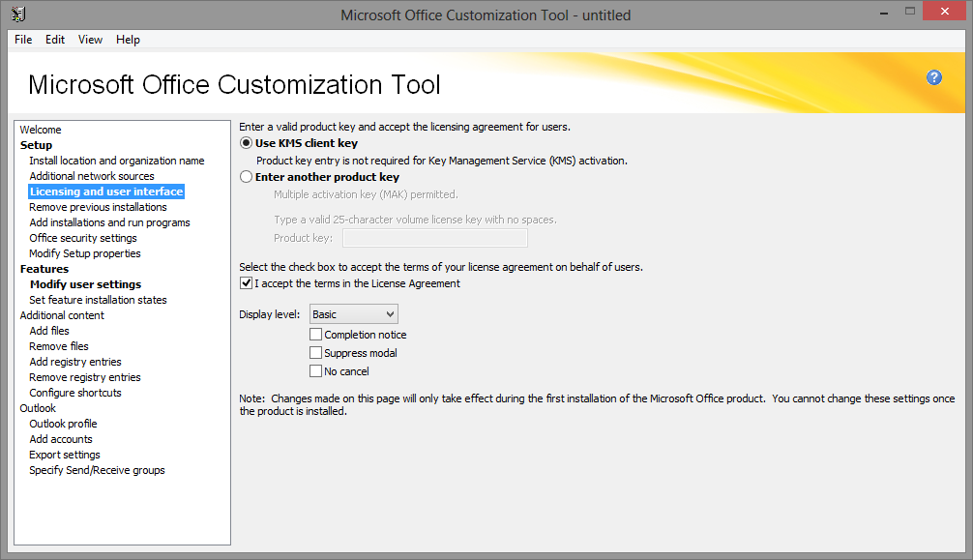The height and width of the screenshot is (560, 973).
Task: Open the Export settings page
Action: coord(65,456)
